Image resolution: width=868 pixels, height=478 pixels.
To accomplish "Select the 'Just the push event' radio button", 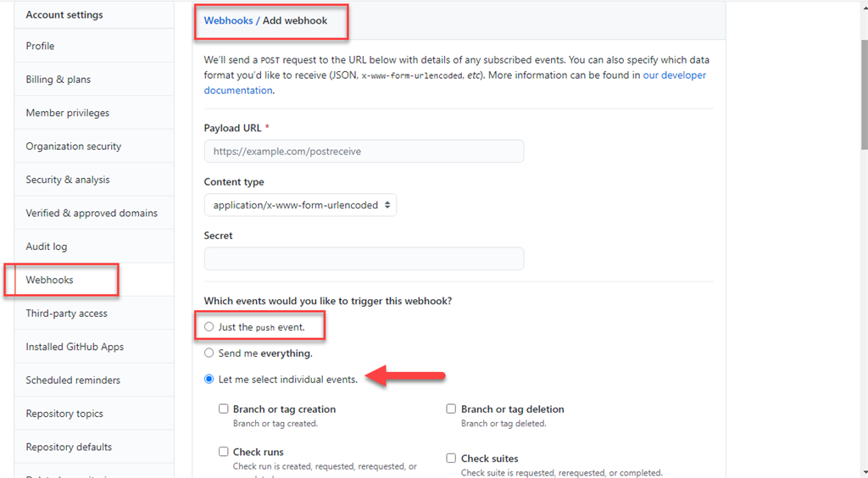I will 209,326.
